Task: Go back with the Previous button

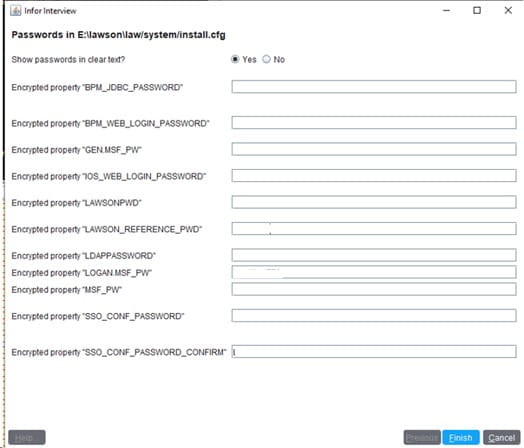Action: click(422, 437)
